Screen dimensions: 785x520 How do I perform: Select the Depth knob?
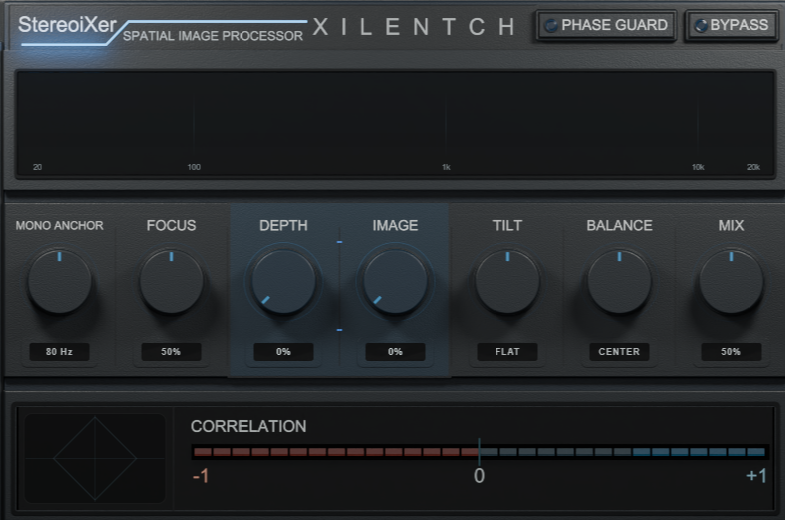[283, 282]
